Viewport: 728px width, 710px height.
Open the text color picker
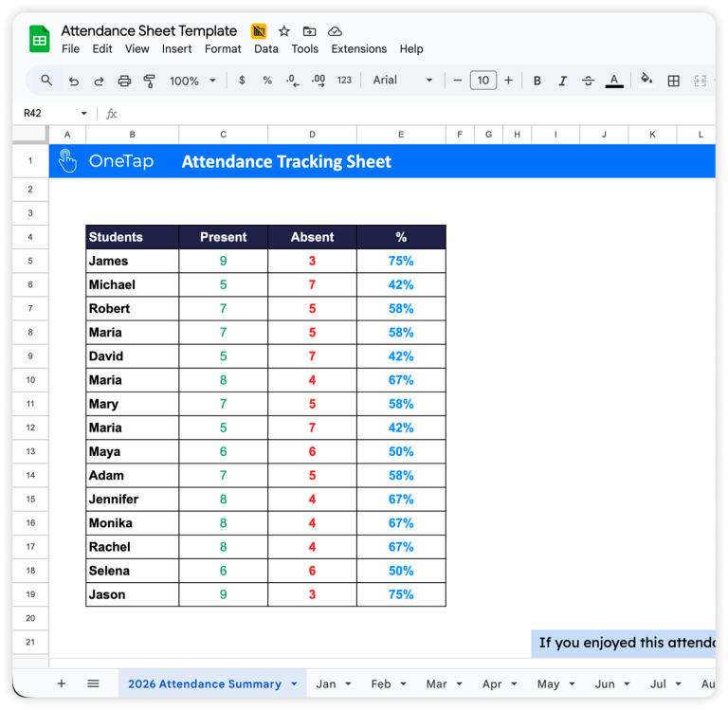click(614, 81)
